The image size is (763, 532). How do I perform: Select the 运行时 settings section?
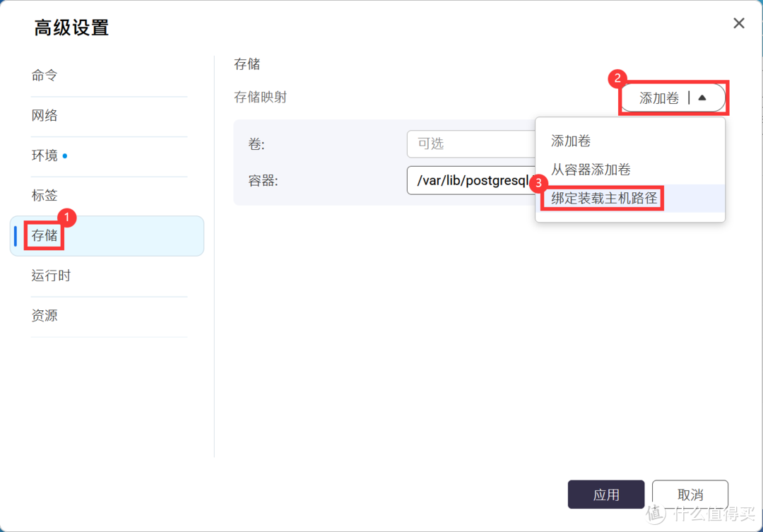click(50, 276)
